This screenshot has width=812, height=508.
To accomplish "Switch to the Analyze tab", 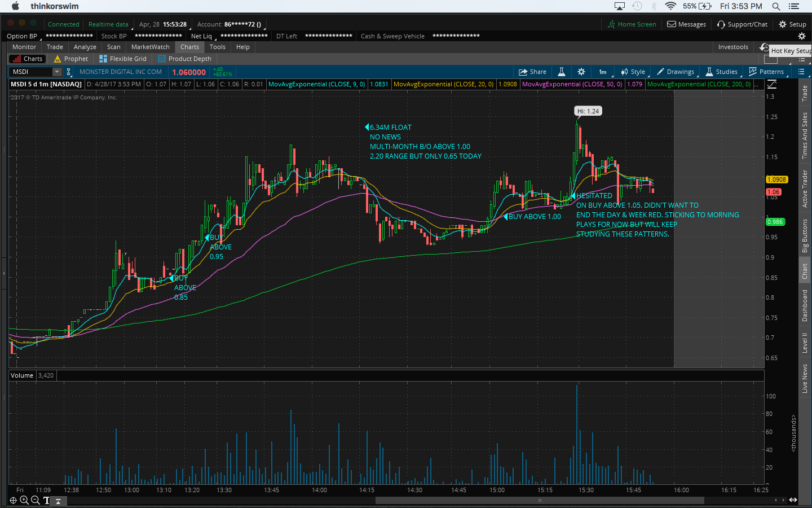I will pos(85,47).
